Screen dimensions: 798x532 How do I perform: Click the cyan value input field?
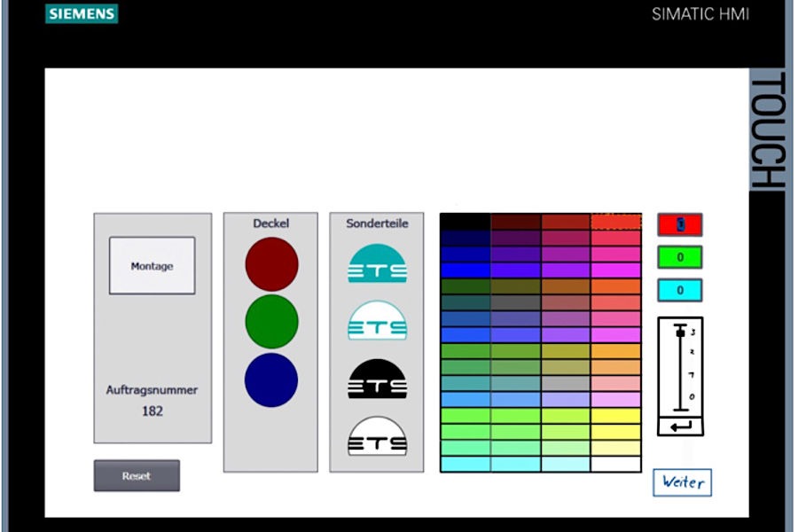(x=679, y=290)
